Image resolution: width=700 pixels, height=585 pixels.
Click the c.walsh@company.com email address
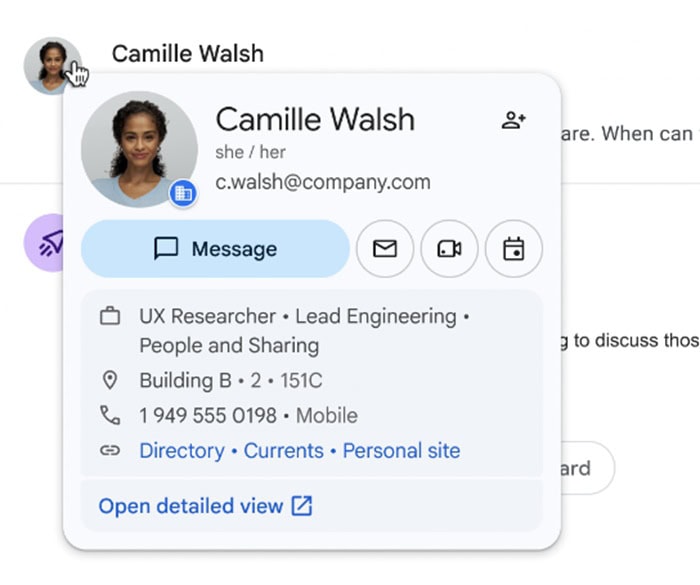[x=323, y=182]
